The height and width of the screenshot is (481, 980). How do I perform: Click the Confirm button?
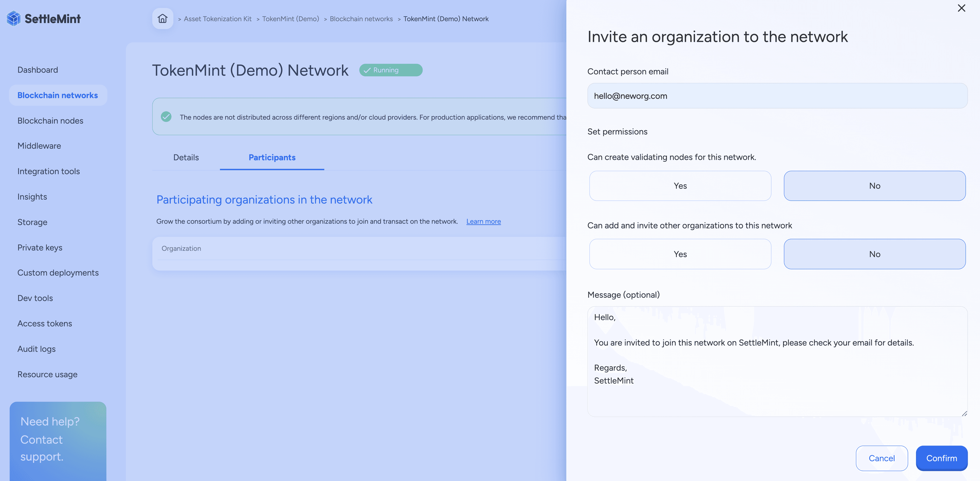point(941,458)
